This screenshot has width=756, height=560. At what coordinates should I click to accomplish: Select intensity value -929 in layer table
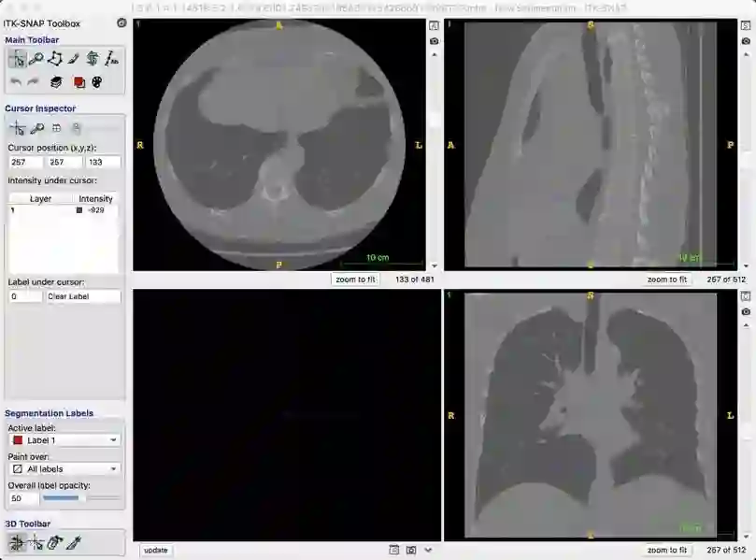96,209
